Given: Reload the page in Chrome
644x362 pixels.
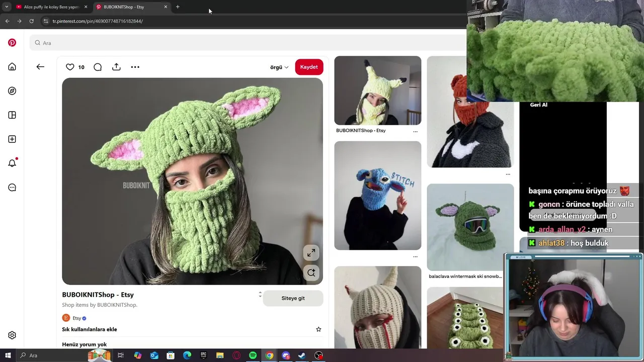Looking at the screenshot, I should click(31, 21).
